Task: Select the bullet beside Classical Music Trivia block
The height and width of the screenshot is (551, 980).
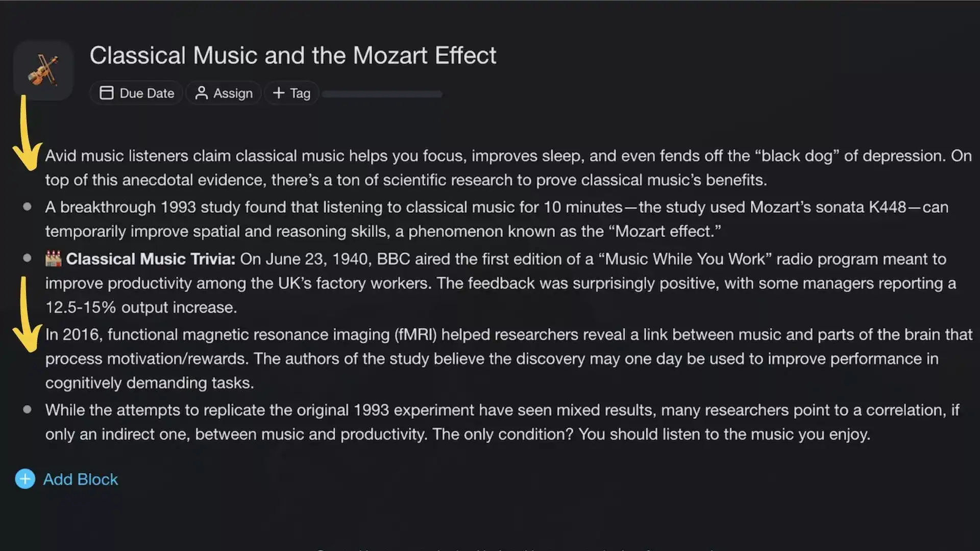Action: [x=28, y=258]
